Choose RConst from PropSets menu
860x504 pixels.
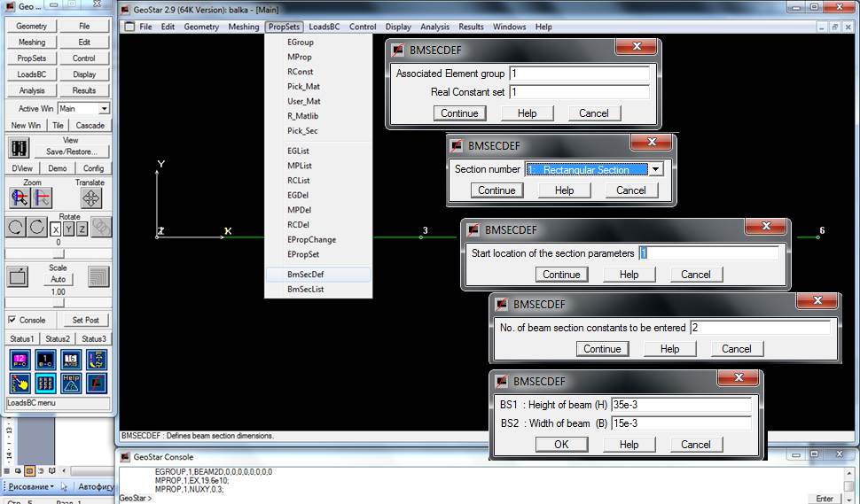coord(318,72)
